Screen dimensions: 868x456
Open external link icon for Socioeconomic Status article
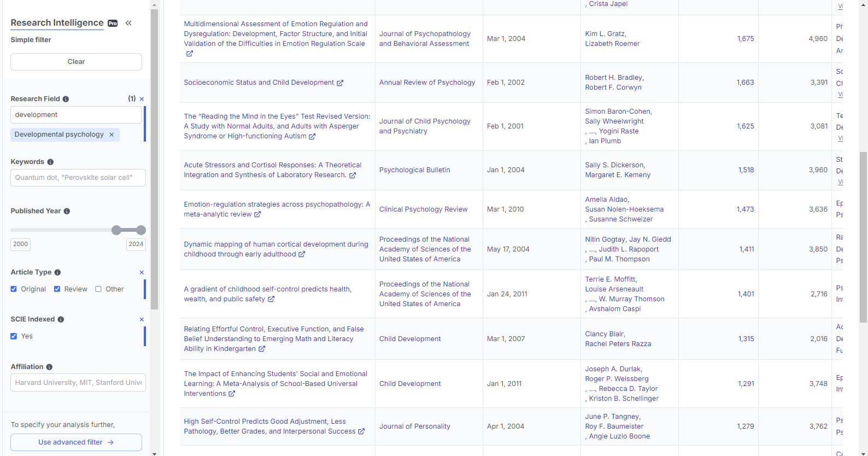(340, 83)
